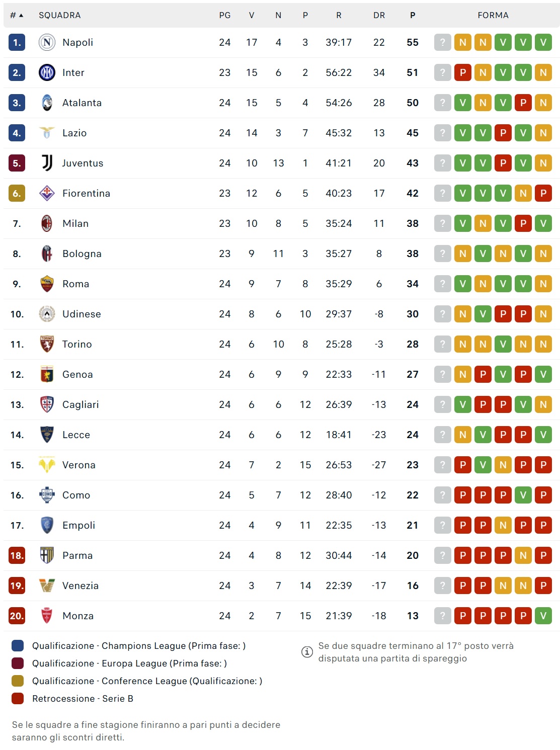Sort by DR goal difference header
The height and width of the screenshot is (750, 560).
(379, 15)
